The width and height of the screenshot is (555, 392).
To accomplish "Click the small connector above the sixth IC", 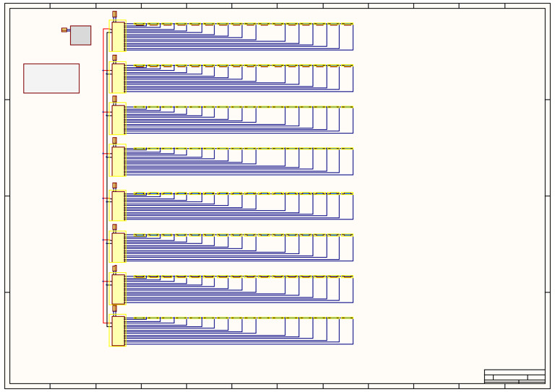I will pyautogui.click(x=115, y=227).
